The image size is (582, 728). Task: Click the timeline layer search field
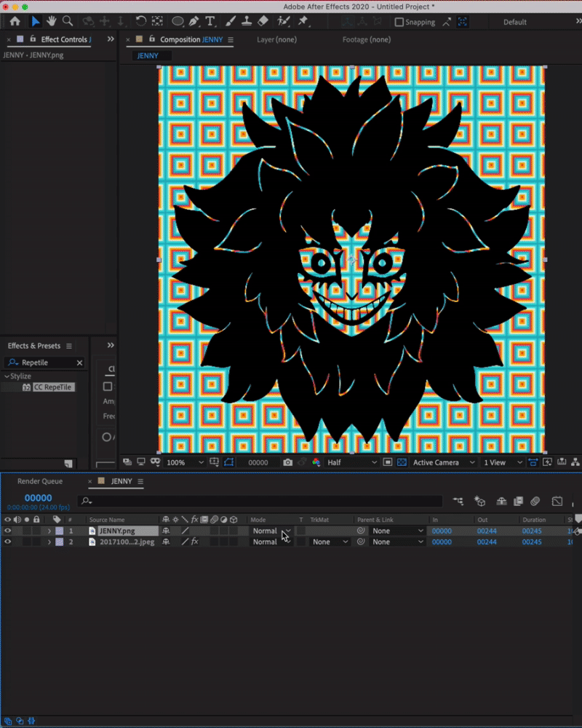(260, 501)
